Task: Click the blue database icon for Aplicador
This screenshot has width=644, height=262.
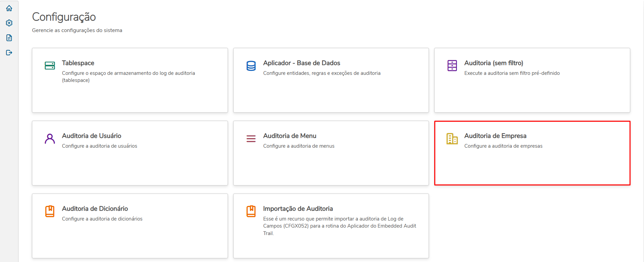Action: tap(251, 66)
